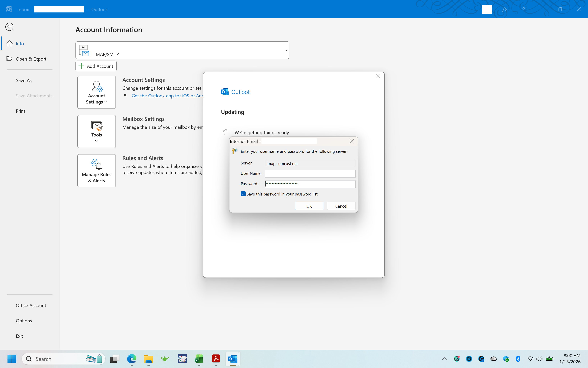Open Task View from the taskbar

[x=115, y=359]
